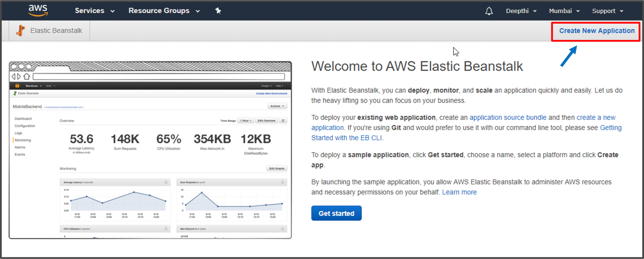The height and width of the screenshot is (259, 644).
Task: Open the notifications bell
Action: coord(489,11)
